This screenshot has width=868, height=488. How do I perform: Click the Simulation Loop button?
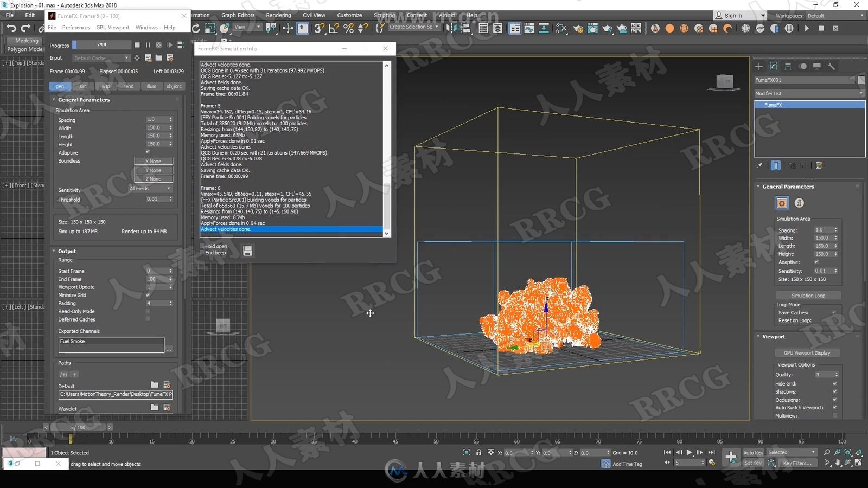pyautogui.click(x=808, y=296)
